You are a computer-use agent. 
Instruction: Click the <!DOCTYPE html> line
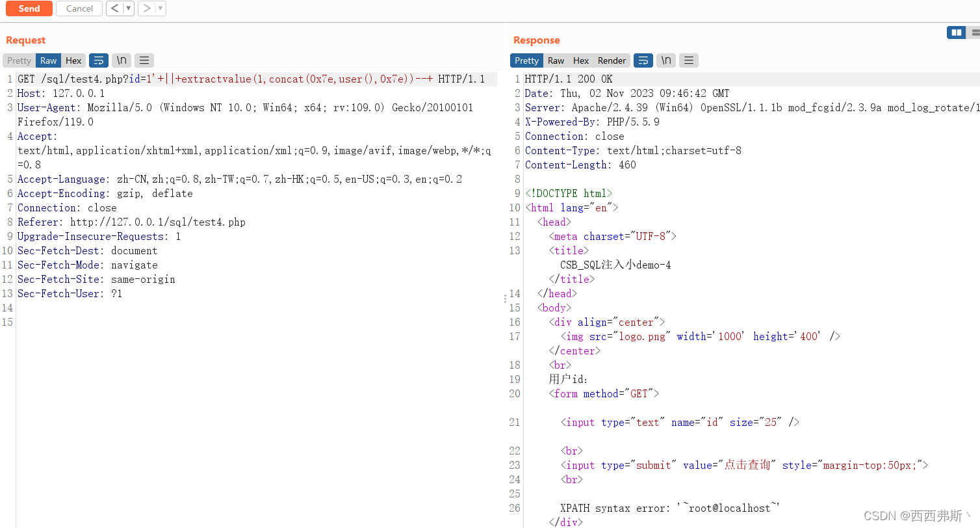click(x=569, y=194)
